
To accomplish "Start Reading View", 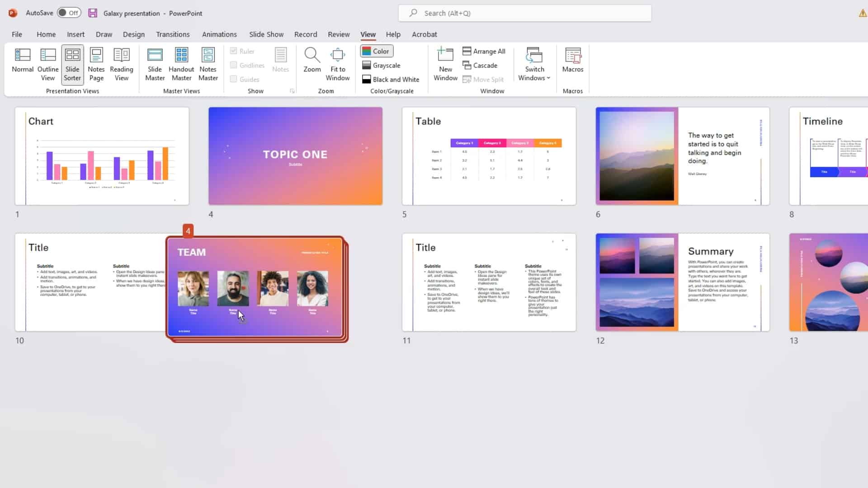I will coord(121,63).
